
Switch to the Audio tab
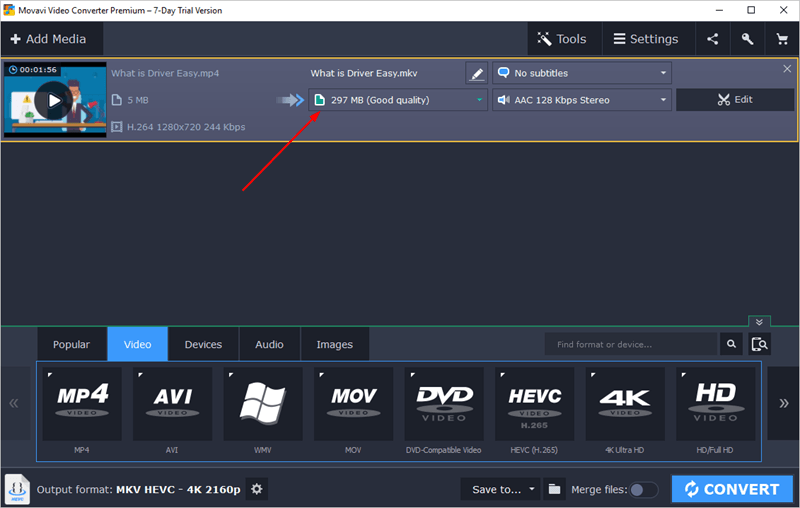click(x=269, y=344)
